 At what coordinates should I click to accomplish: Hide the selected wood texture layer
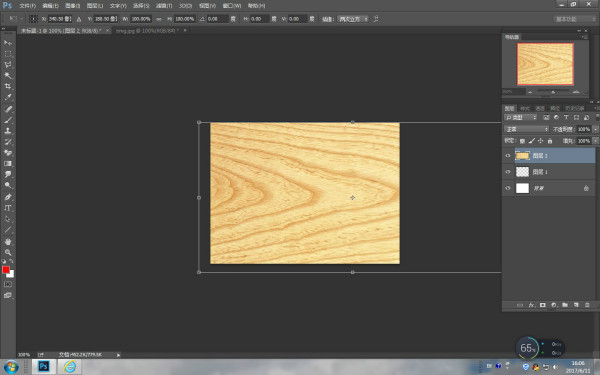point(508,156)
